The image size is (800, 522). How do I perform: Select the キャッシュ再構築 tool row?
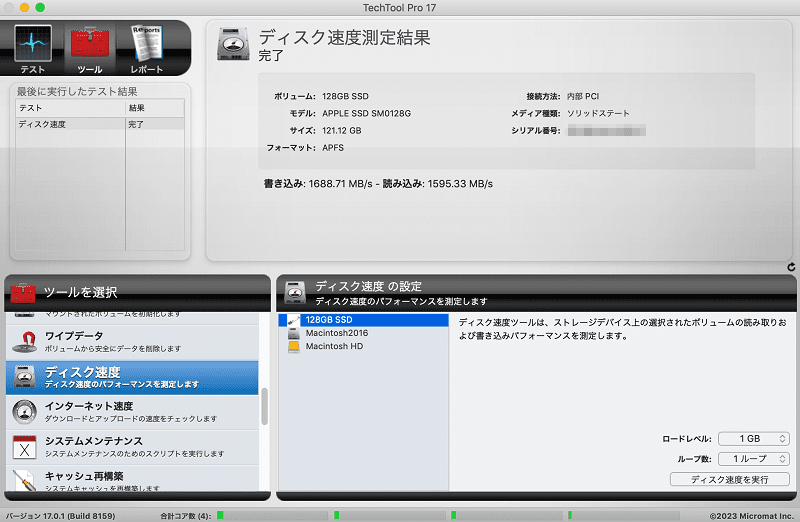pyautogui.click(x=132, y=479)
